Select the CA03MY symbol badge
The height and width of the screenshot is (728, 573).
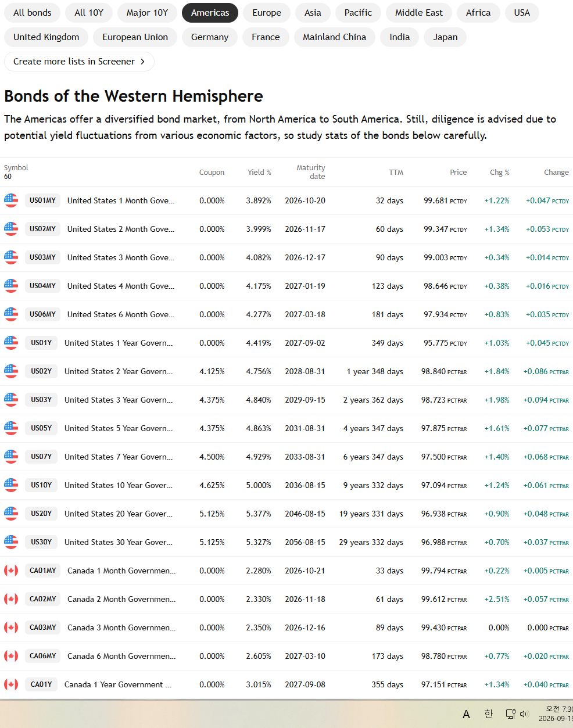43,627
